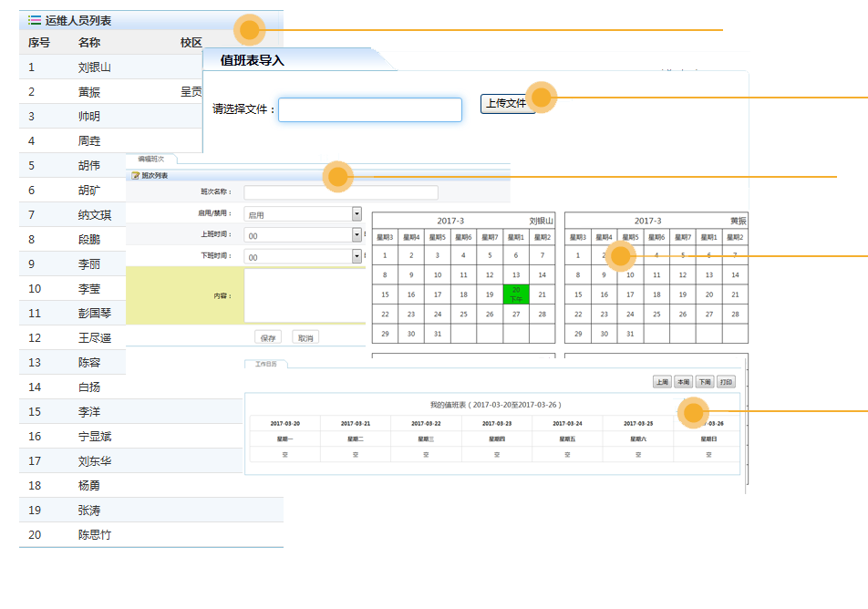Click the 上传文件 upload button
This screenshot has height=609, width=868.
(506, 104)
